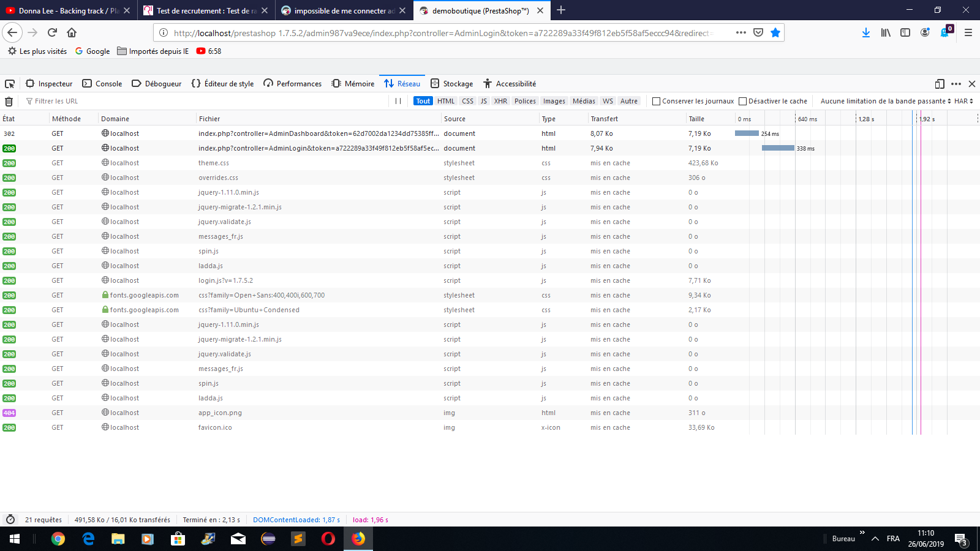Focus the Filtrer les URL field

(x=205, y=101)
